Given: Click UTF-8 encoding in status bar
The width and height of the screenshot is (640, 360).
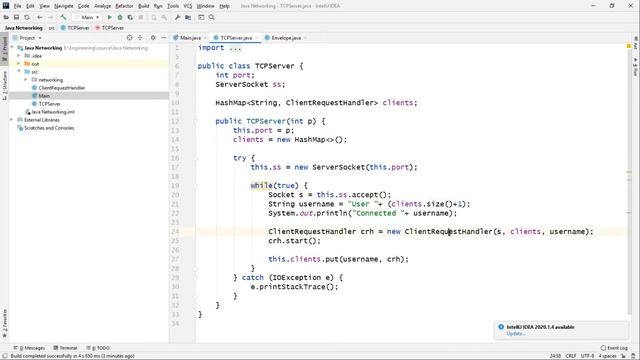Looking at the screenshot, I should pos(587,356).
